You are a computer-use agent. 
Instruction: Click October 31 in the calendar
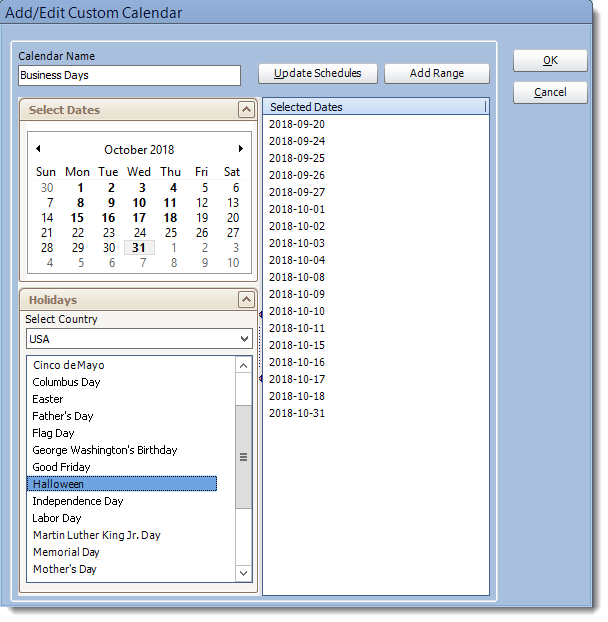click(x=139, y=248)
